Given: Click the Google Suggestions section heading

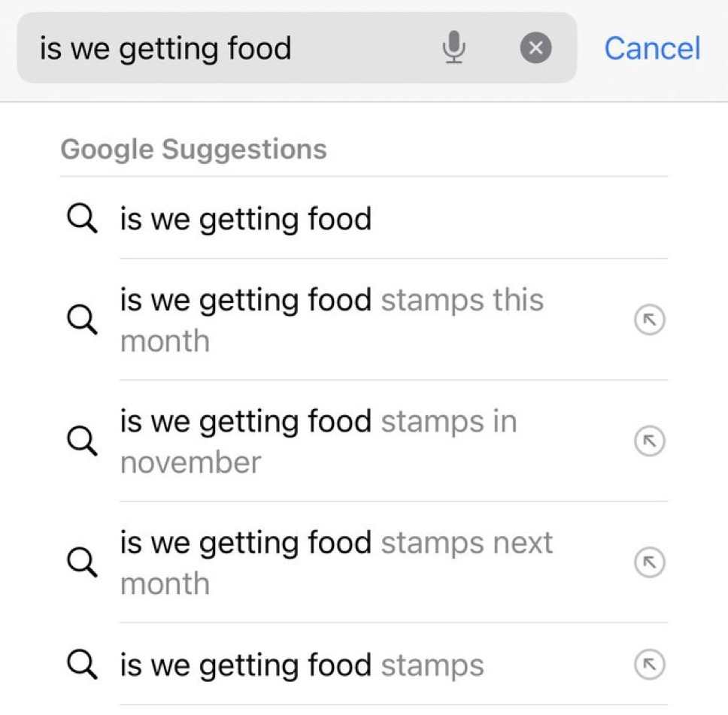Looking at the screenshot, I should [x=193, y=149].
